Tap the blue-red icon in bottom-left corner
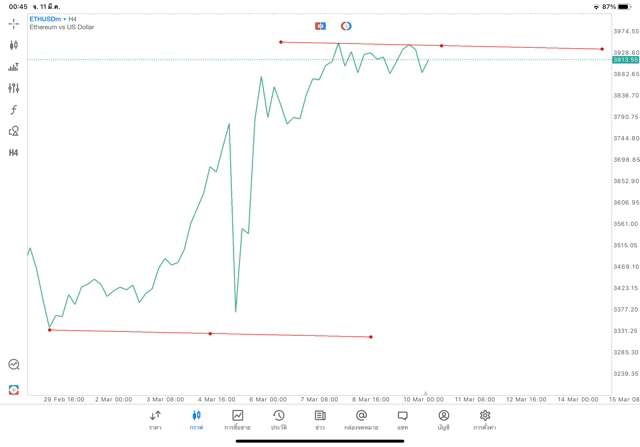 coord(13,390)
